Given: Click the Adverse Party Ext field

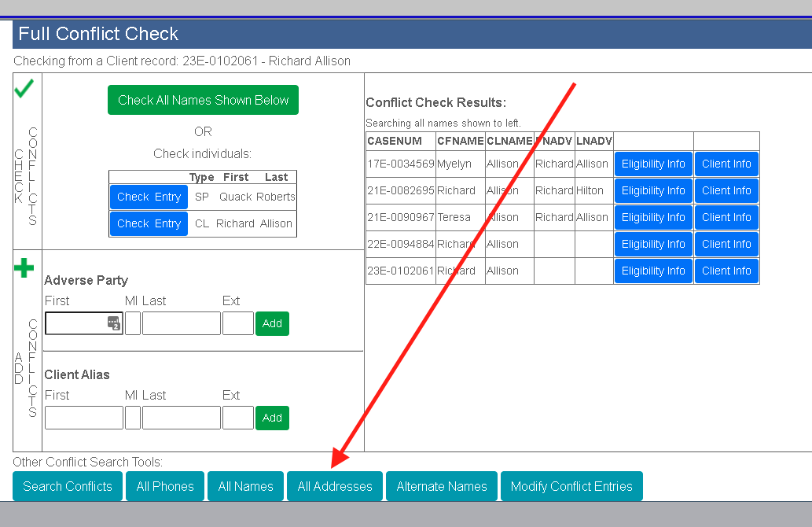Looking at the screenshot, I should (x=237, y=323).
